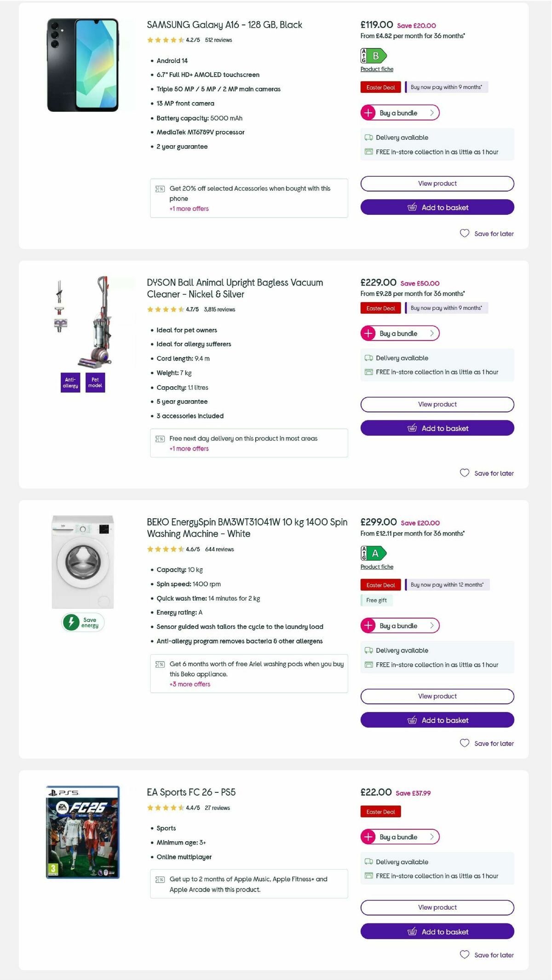This screenshot has height=980, width=552.
Task: Open the Product fiche link for the Beko washing machine
Action: coord(376,567)
